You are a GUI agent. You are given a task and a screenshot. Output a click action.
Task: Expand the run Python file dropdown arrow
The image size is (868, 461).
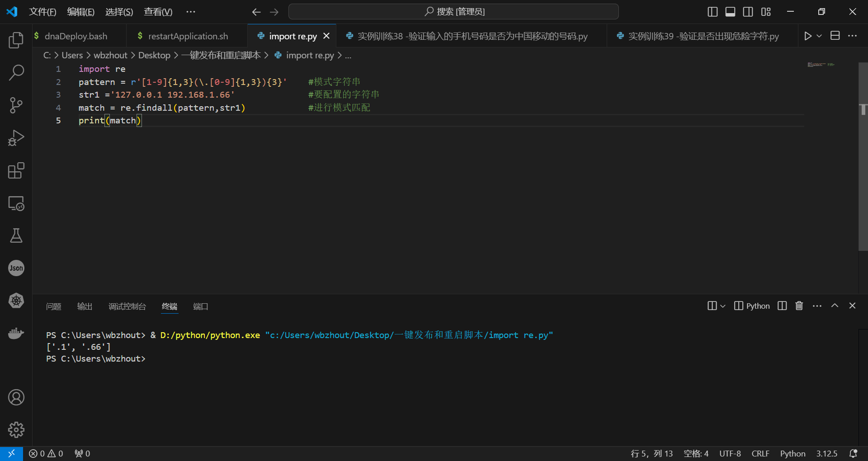coord(819,36)
